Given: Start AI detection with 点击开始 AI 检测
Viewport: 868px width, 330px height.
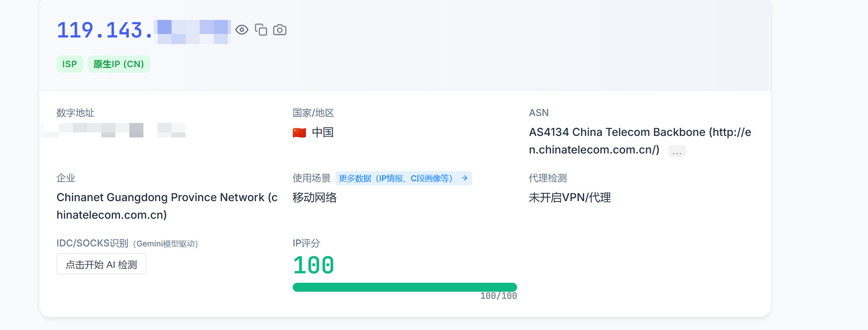Looking at the screenshot, I should coord(101,264).
